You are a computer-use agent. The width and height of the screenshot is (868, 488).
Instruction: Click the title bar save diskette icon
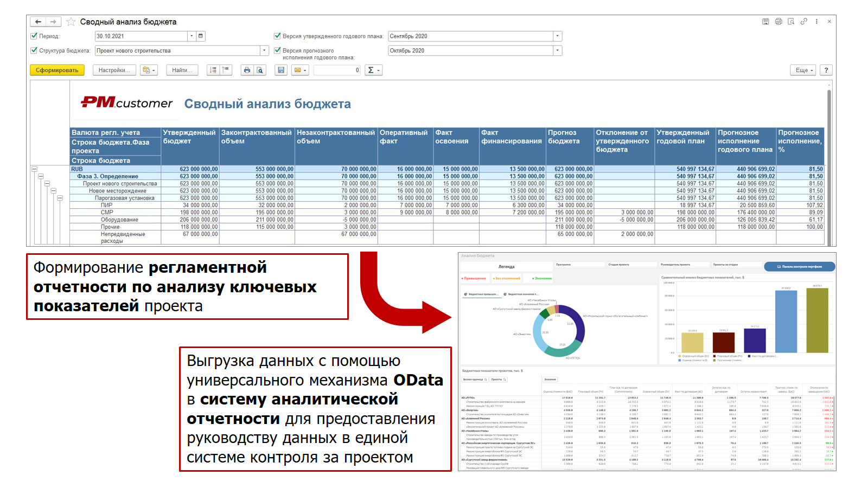[x=765, y=22]
